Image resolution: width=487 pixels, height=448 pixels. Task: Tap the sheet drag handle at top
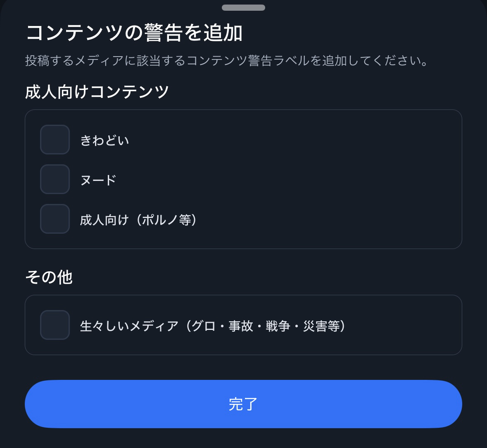coord(243,7)
